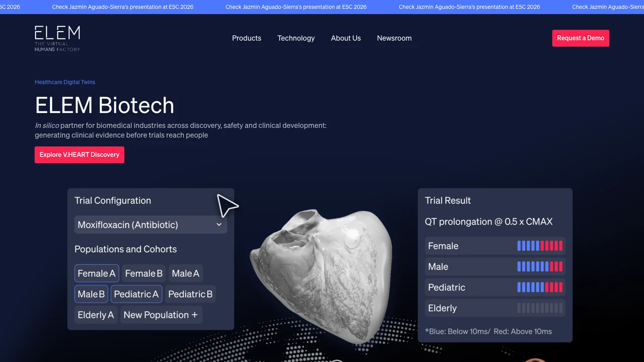
Task: Open the About Us menu
Action: pos(346,38)
